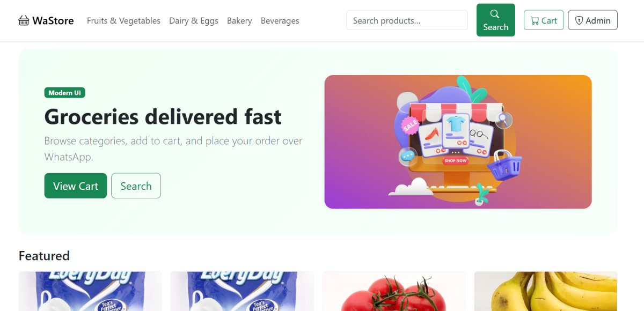Click the WaStore brand name
Image resolution: width=644 pixels, height=311 pixels.
(53, 21)
